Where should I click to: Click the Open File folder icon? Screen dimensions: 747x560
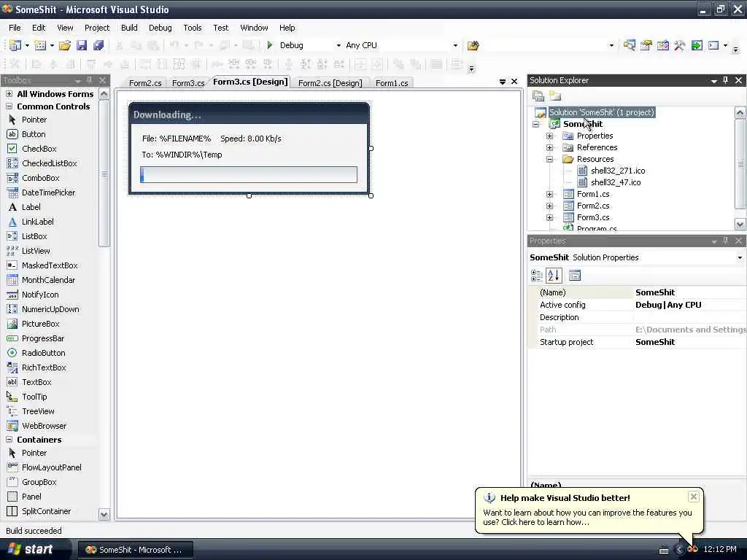pyautogui.click(x=64, y=45)
